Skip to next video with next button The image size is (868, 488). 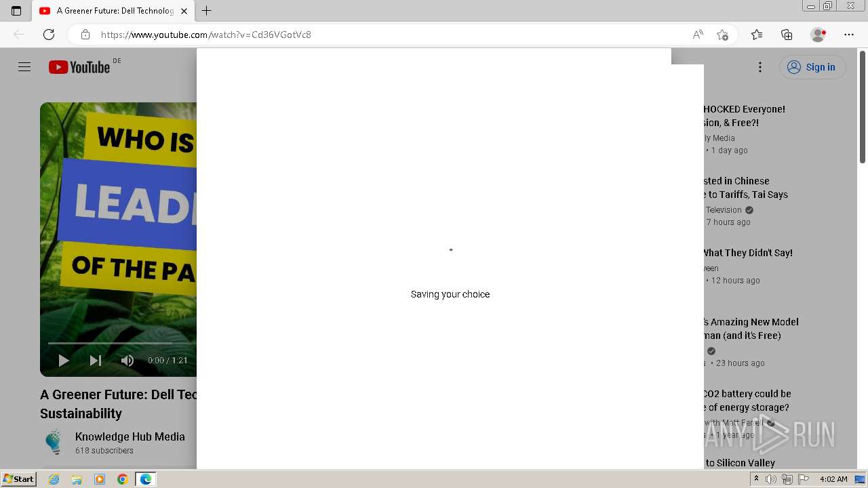(96, 361)
